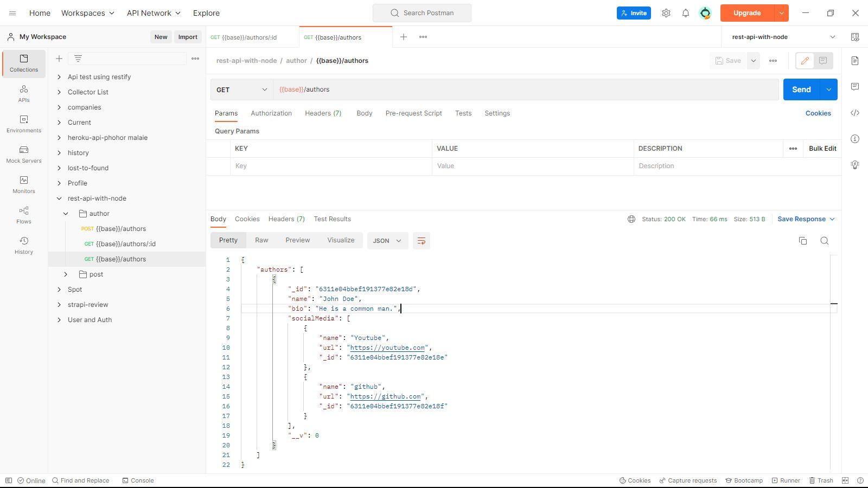The height and width of the screenshot is (488, 868).
Task: Open the Workspaces dropdown menu
Action: (x=88, y=13)
